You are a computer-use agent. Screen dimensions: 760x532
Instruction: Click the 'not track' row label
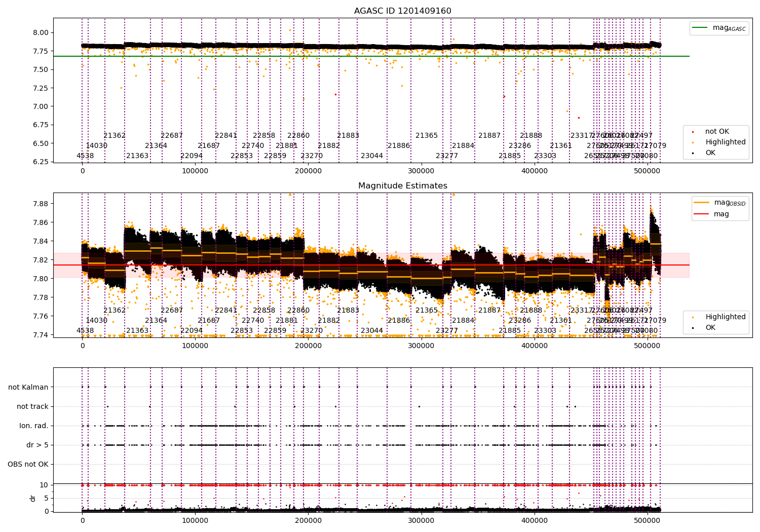[x=32, y=407]
